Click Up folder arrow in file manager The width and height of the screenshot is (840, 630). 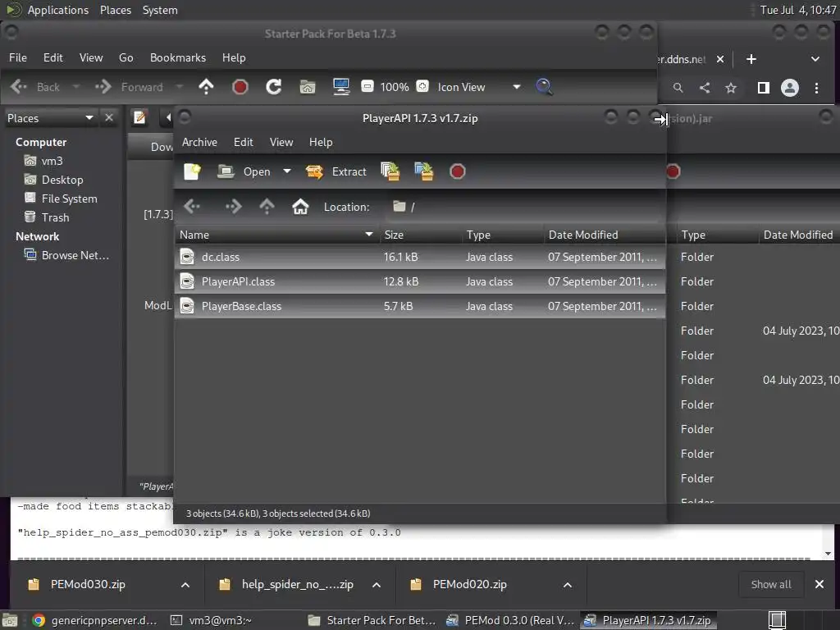[206, 87]
